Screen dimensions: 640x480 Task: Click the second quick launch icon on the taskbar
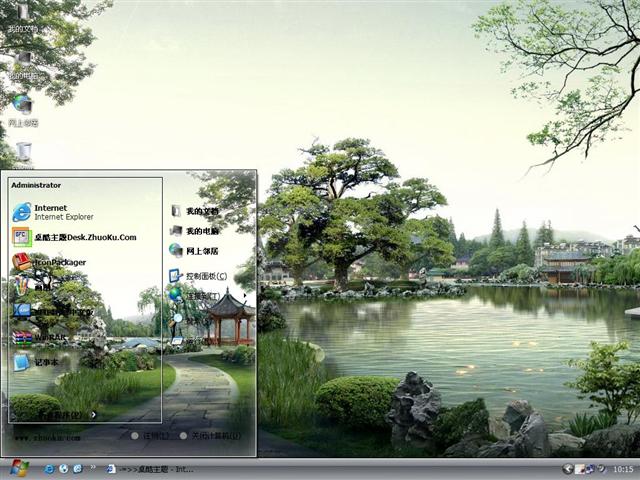[64, 469]
